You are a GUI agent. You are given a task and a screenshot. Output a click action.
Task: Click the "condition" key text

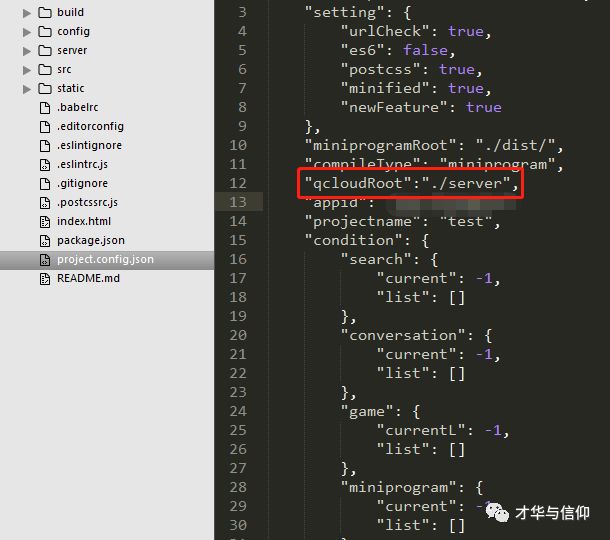[x=353, y=240]
